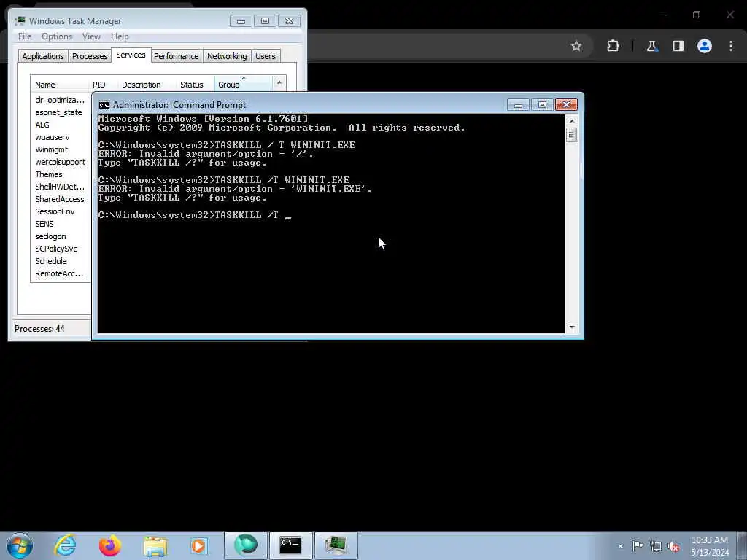Select the Winmgmt service row
The width and height of the screenshot is (747, 560).
[60, 149]
